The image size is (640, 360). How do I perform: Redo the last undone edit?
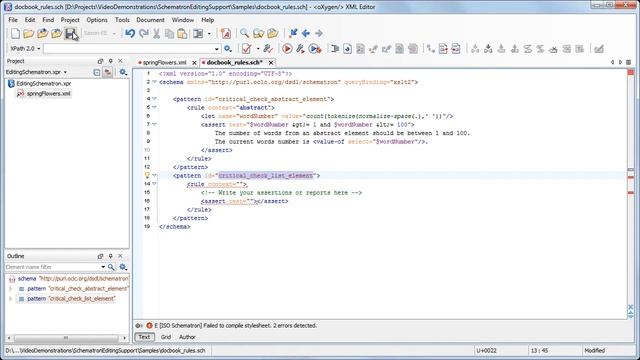pyautogui.click(x=144, y=33)
